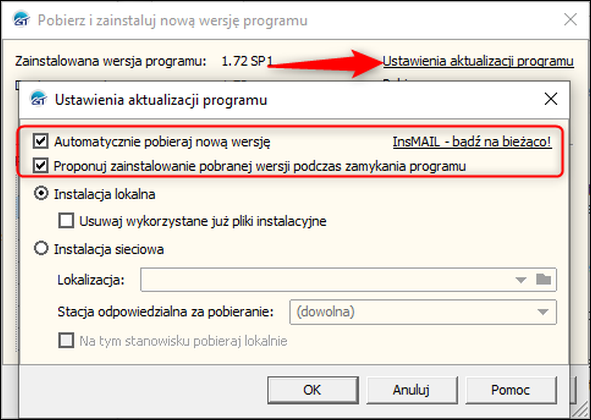The image size is (591, 420).
Task: Uncheck Automatycznie pobieraj nową wersję
Action: pos(40,141)
